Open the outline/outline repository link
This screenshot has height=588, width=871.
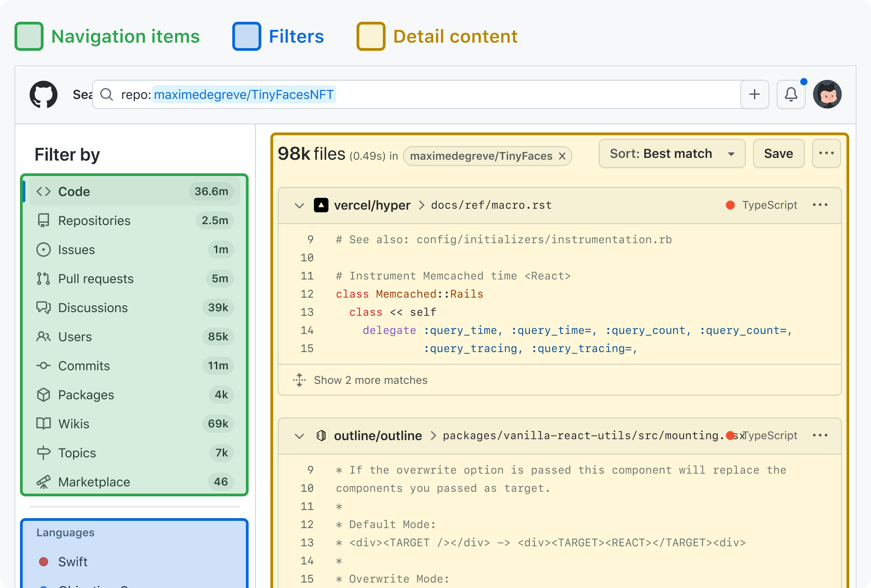(378, 436)
